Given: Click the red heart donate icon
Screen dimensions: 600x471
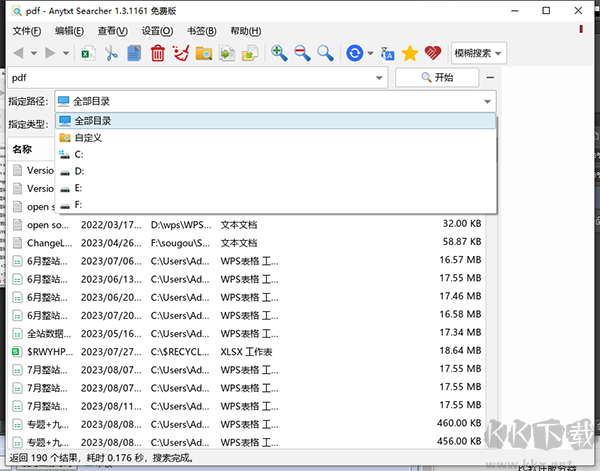Looking at the screenshot, I should [433, 53].
